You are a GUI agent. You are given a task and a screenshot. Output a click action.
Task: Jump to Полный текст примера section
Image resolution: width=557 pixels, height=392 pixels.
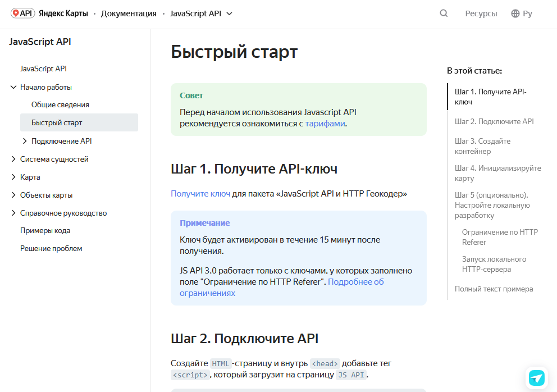point(494,289)
